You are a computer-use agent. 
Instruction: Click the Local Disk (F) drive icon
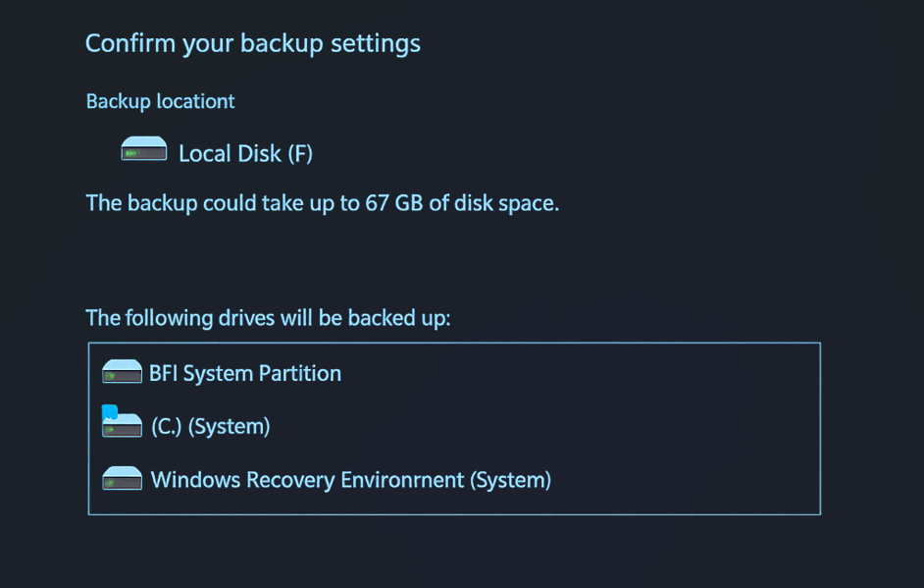tap(144, 149)
